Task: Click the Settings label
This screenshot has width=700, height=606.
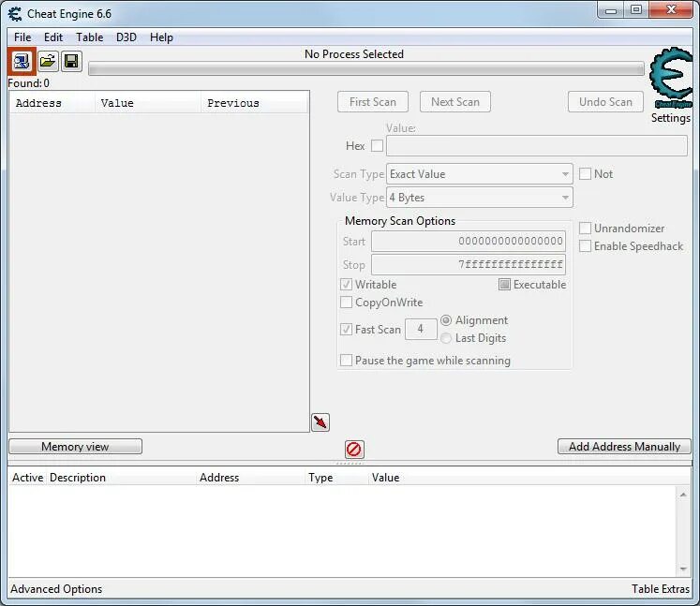Action: click(x=671, y=118)
